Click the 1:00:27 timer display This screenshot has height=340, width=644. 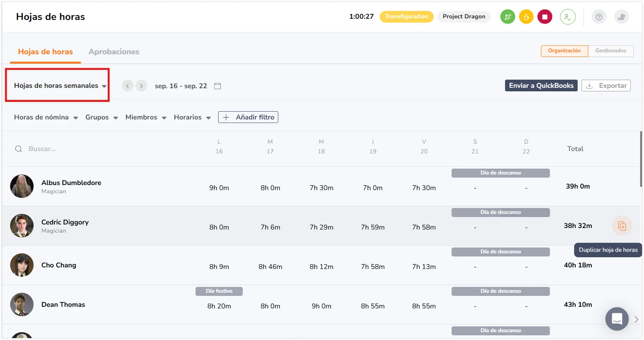(361, 16)
